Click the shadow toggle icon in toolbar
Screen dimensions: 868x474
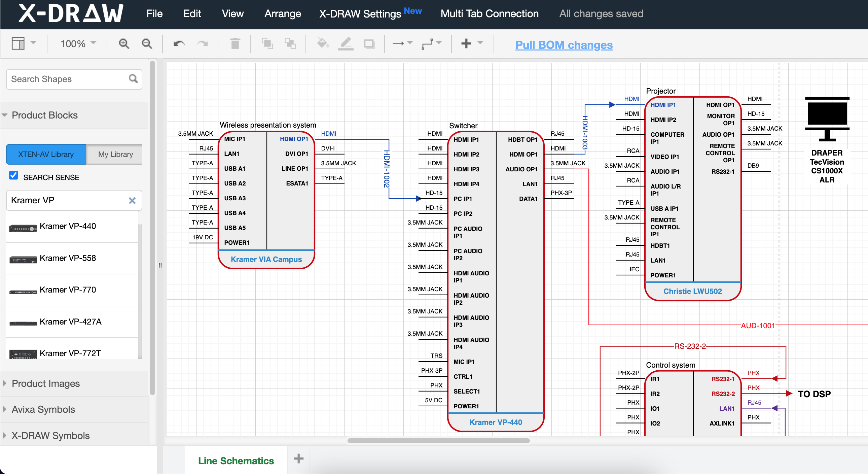click(369, 44)
